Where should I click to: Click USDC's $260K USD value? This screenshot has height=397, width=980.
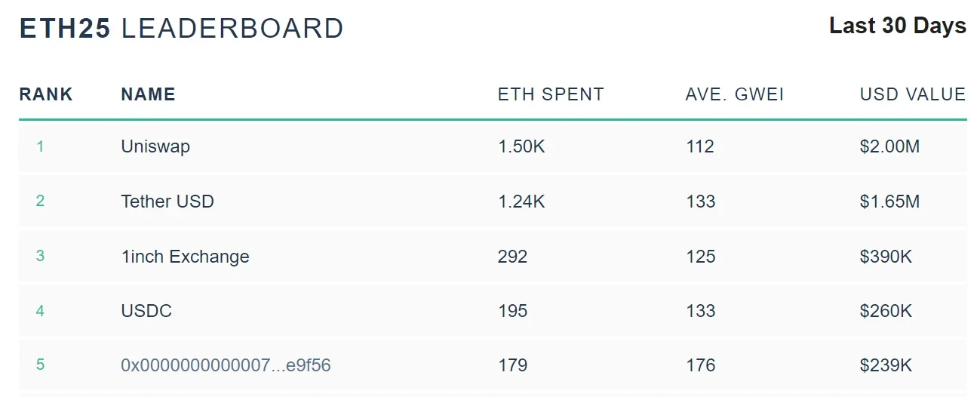[x=886, y=311]
